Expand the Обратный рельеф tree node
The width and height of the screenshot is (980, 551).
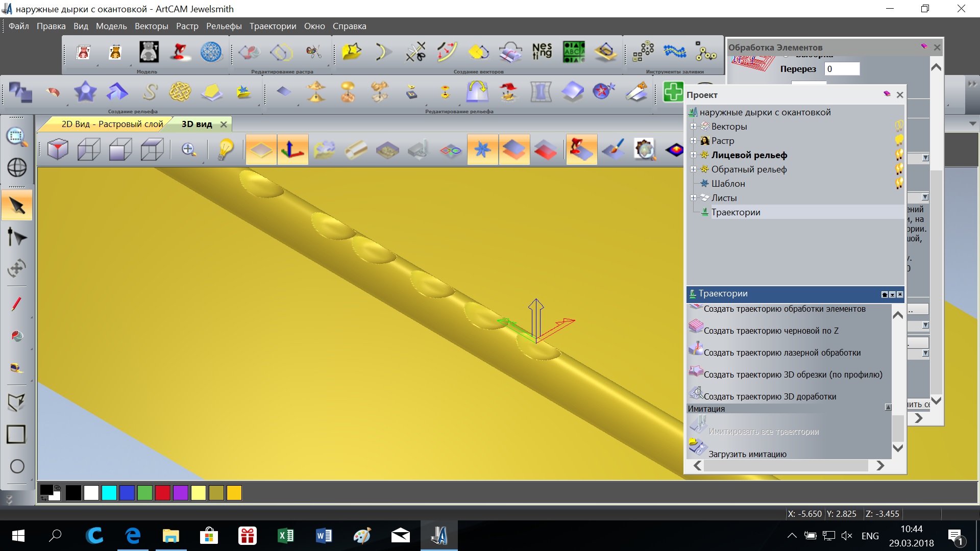coord(693,169)
